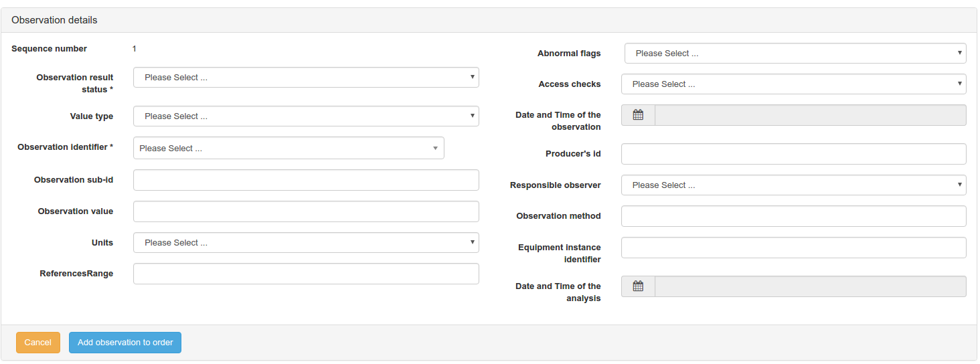Viewport: 980px width, 364px height.
Task: Click the Date and Time of observation field
Action: (x=810, y=115)
